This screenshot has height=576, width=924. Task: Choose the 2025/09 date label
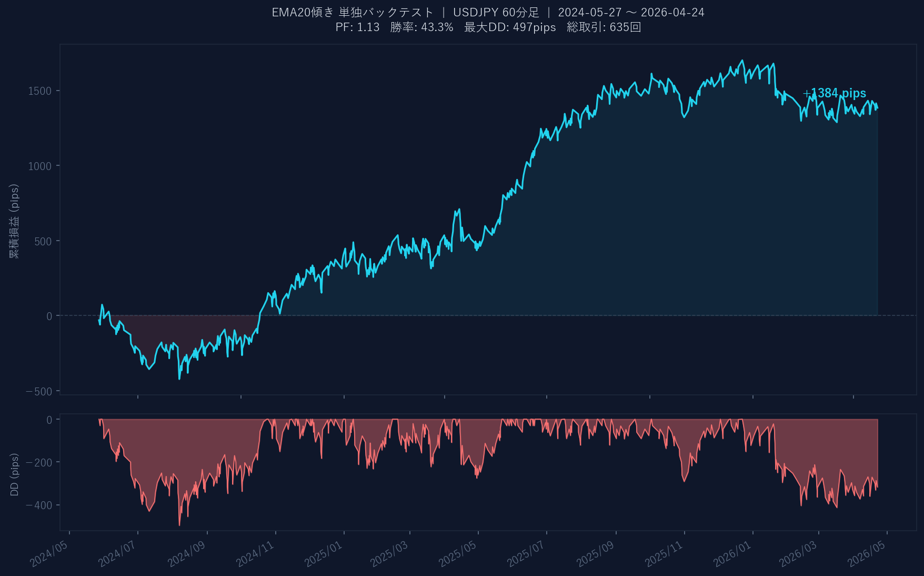click(596, 553)
